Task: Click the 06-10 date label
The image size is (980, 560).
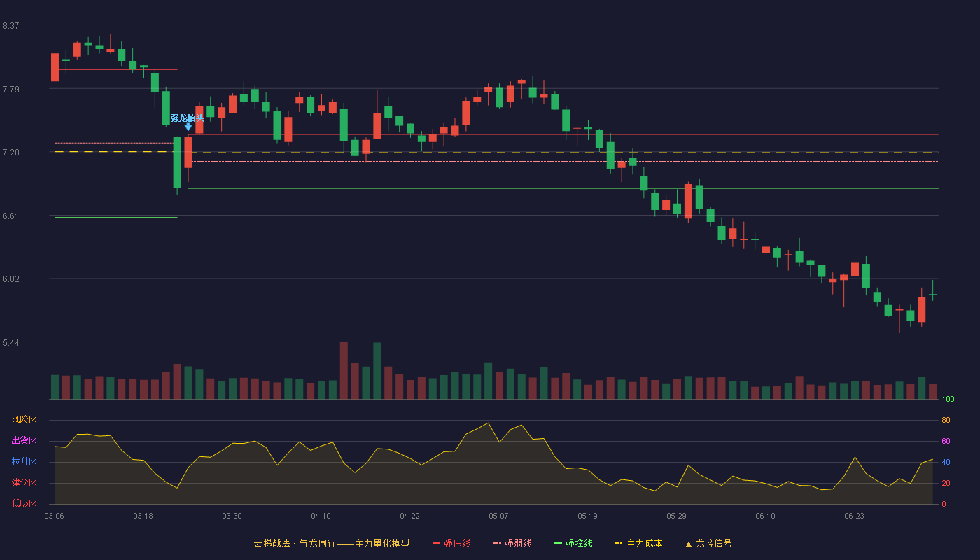Action: [x=766, y=516]
